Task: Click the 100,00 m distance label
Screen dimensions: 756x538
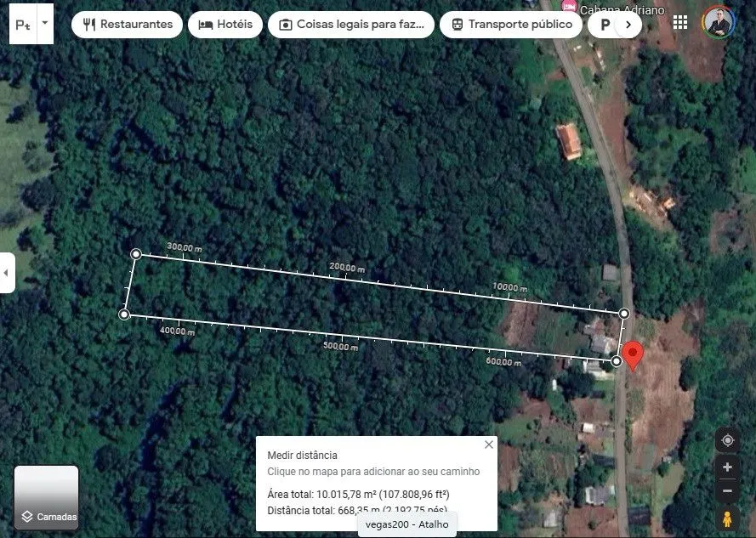Action: [509, 287]
